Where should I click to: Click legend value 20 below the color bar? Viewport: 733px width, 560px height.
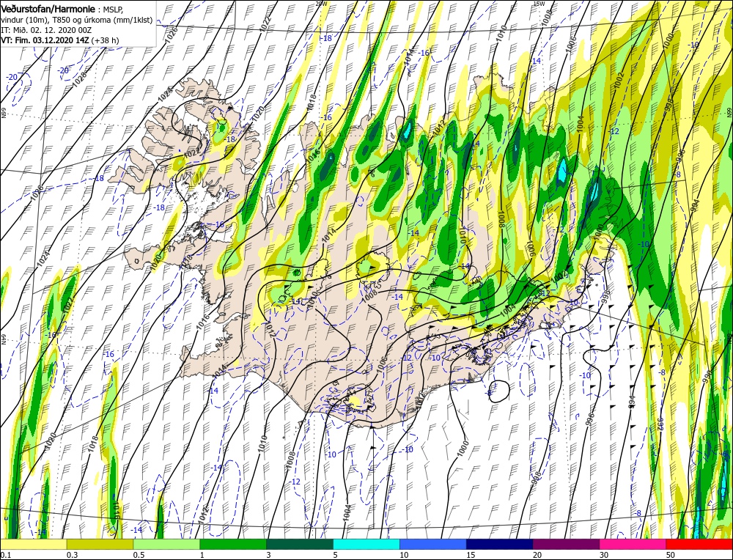(x=537, y=555)
